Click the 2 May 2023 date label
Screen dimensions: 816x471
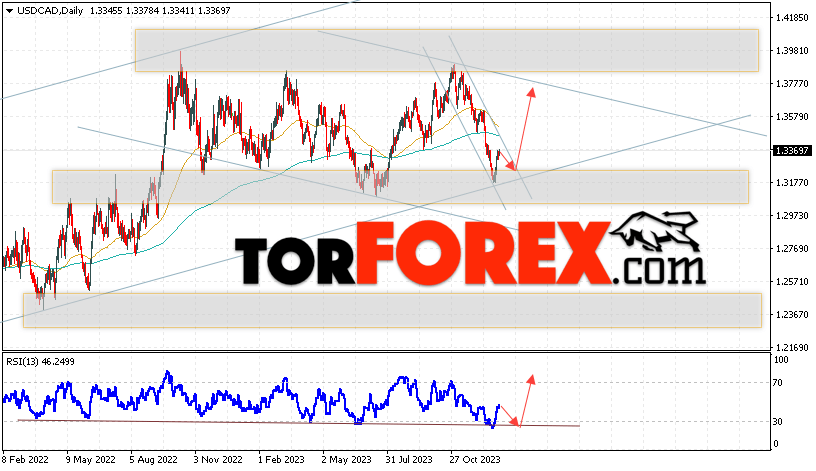(346, 460)
